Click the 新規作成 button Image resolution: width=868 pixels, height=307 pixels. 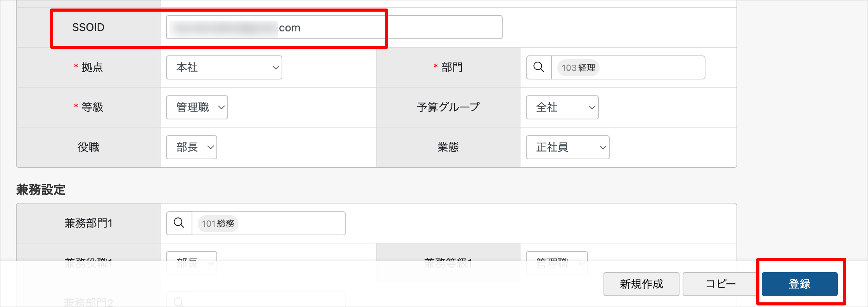point(641,284)
